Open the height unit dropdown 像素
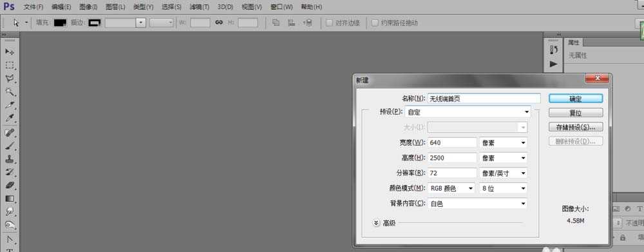The width and height of the screenshot is (644, 252). click(504, 158)
